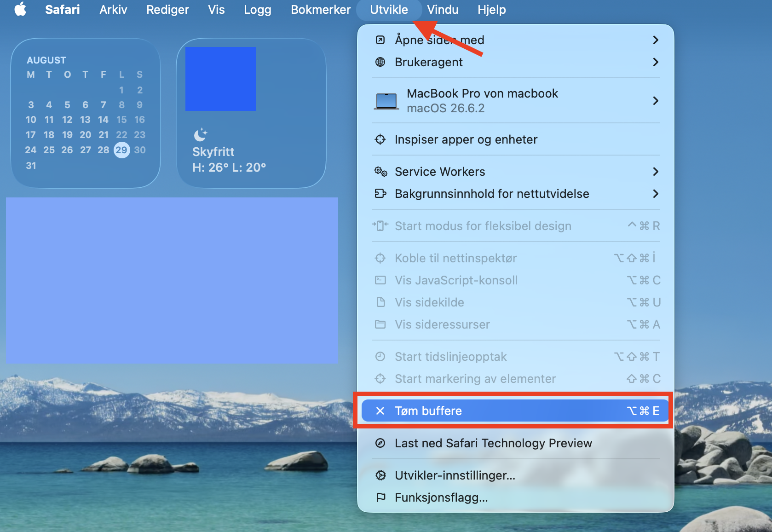This screenshot has width=772, height=532.
Task: Expand the Service Workers submenu chevron
Action: click(x=656, y=172)
